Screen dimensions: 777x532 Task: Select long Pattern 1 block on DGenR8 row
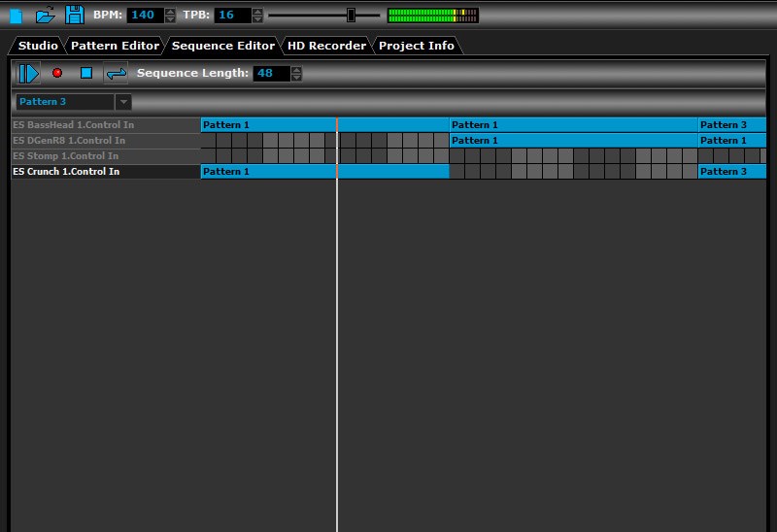coord(573,141)
